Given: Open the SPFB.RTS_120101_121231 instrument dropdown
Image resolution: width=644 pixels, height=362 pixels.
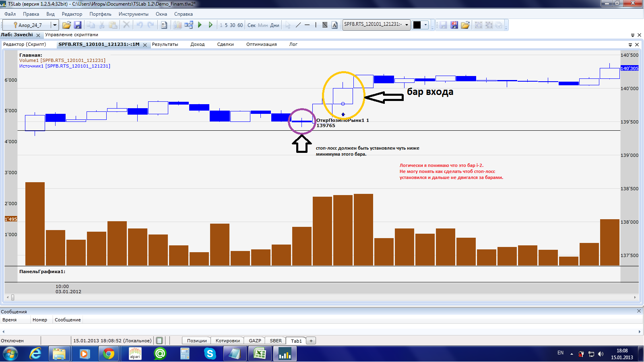Looking at the screenshot, I should point(407,25).
